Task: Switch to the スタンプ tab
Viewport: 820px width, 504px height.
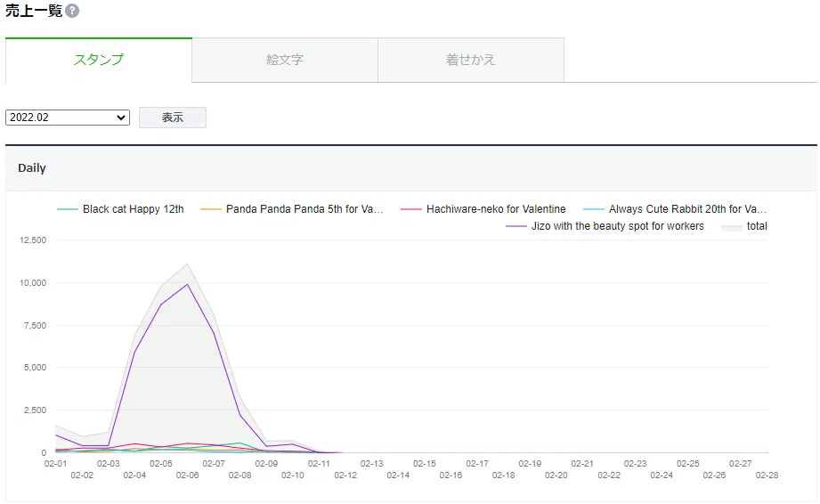Action: point(99,60)
